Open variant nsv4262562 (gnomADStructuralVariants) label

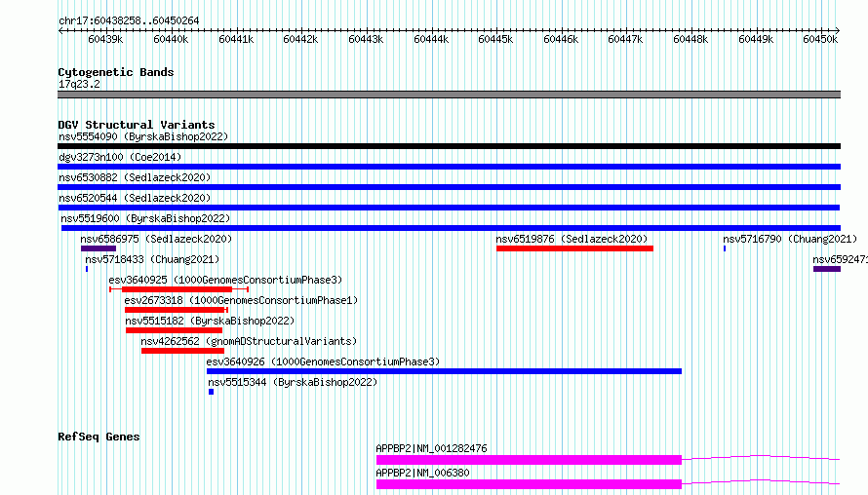[249, 341]
